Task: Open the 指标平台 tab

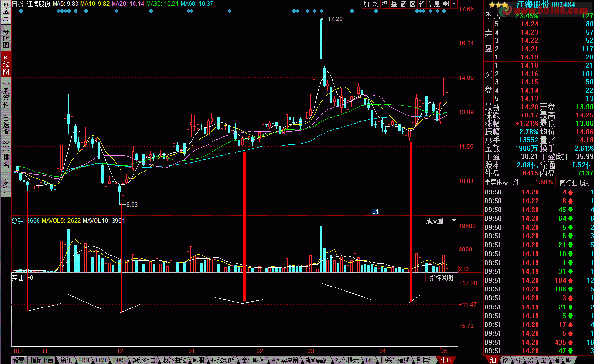Action: coord(41,360)
